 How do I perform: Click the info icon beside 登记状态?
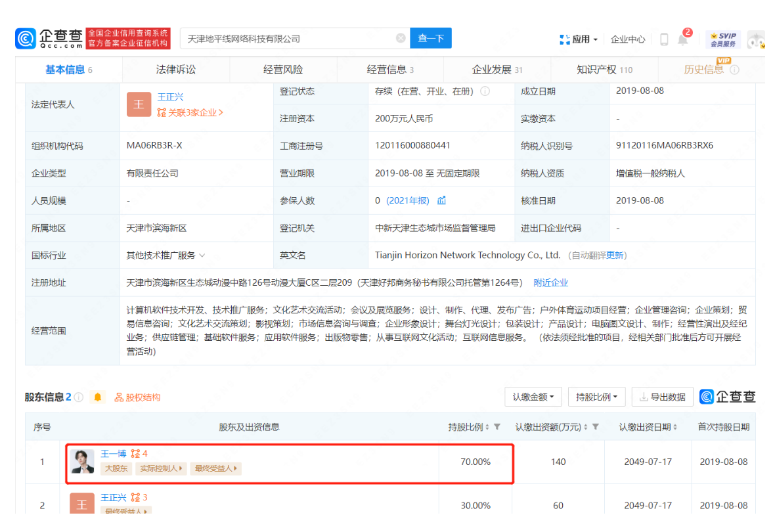(485, 91)
